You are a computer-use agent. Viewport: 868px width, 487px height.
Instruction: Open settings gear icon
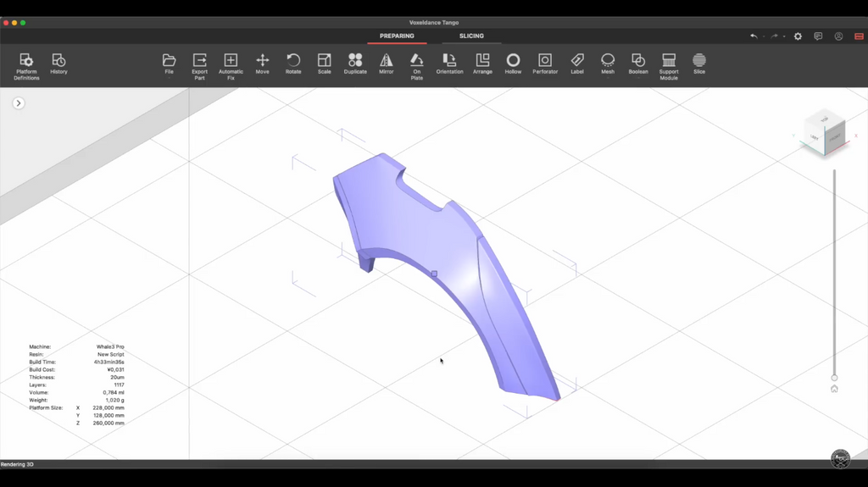pyautogui.click(x=798, y=36)
